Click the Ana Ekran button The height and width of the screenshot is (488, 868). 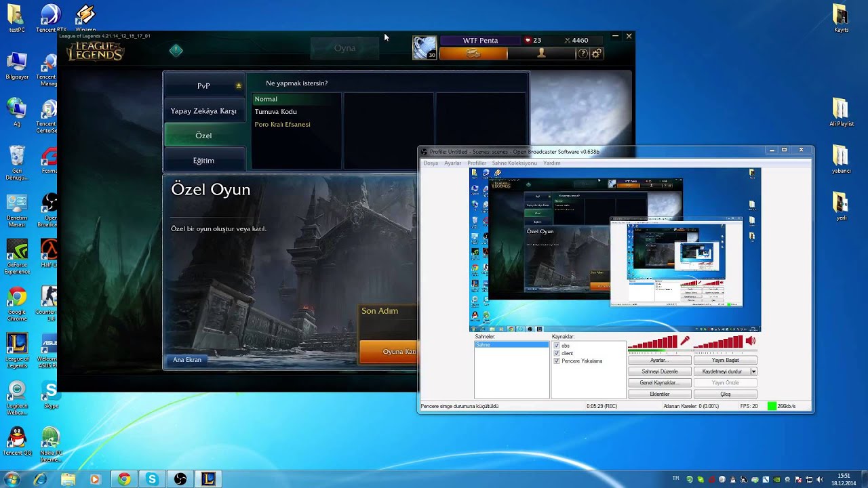pos(187,360)
